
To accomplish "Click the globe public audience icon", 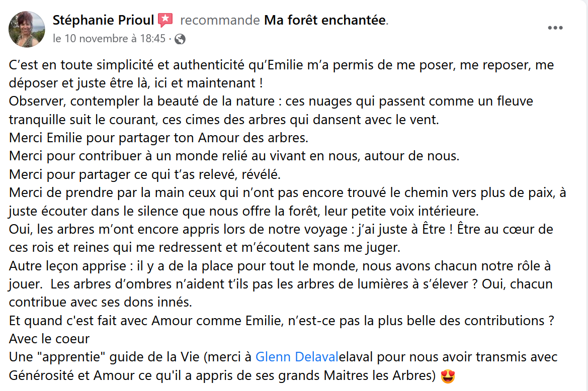I will pos(180,39).
